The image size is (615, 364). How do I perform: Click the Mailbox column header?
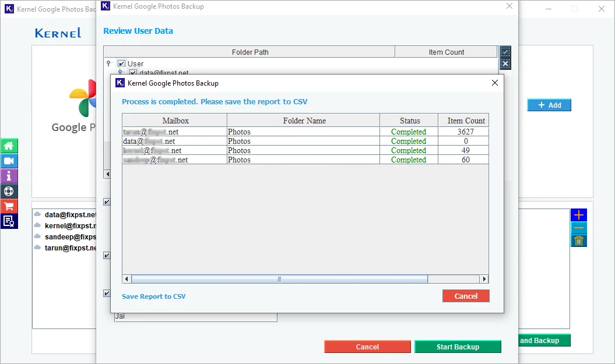(174, 121)
